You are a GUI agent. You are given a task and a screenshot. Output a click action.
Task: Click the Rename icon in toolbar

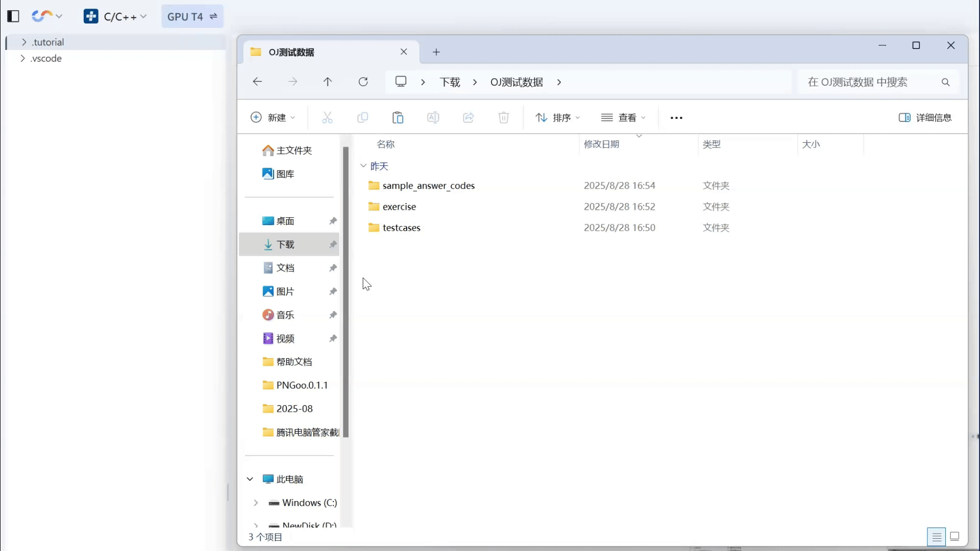[433, 118]
